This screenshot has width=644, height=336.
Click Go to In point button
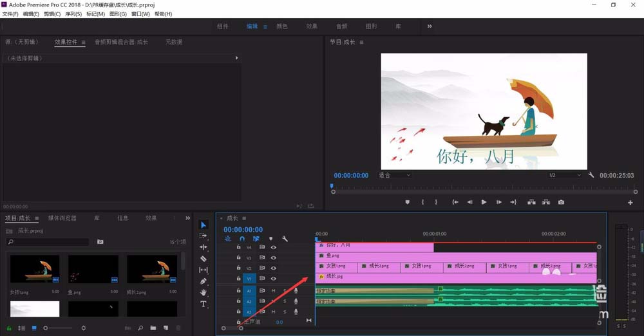click(x=455, y=202)
